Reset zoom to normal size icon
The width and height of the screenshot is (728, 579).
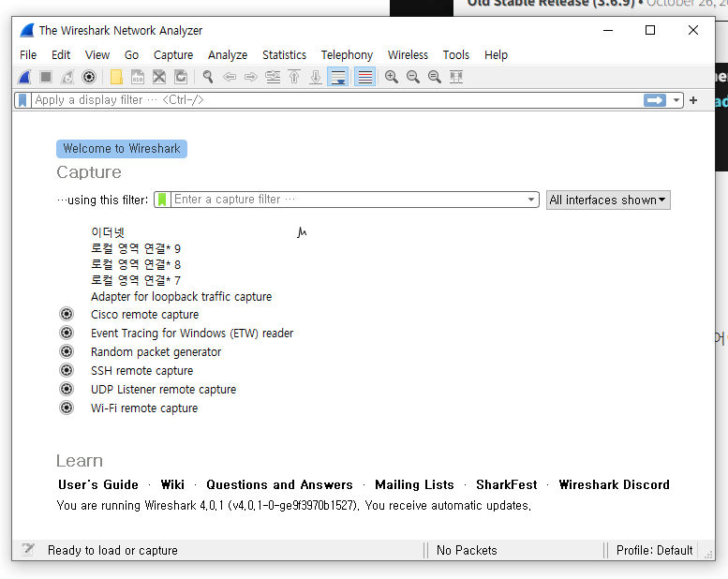click(435, 77)
